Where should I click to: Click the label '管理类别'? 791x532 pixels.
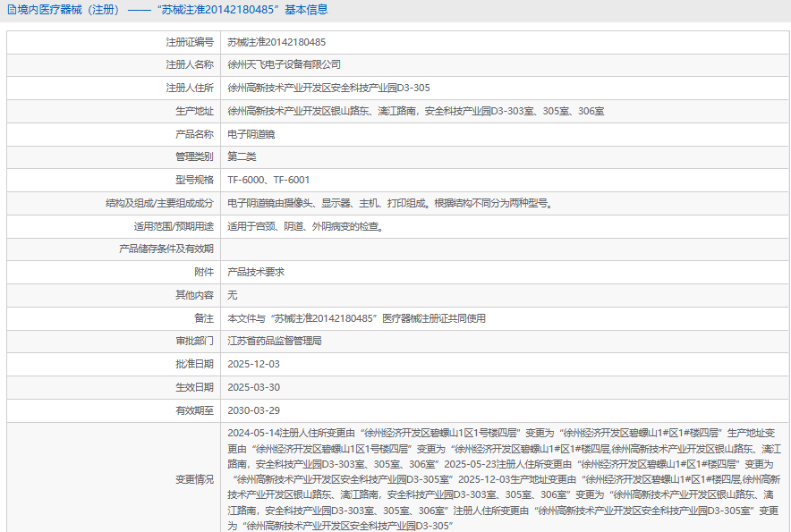click(x=194, y=156)
